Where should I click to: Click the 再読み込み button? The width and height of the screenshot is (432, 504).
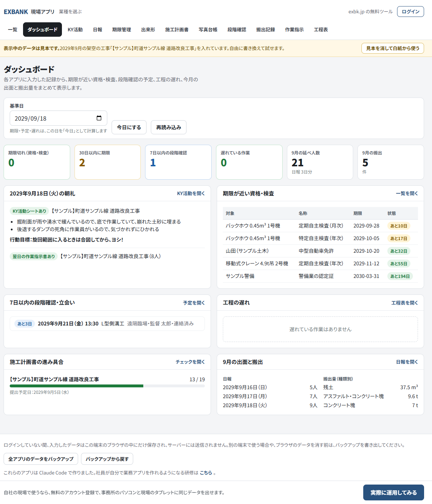168,127
